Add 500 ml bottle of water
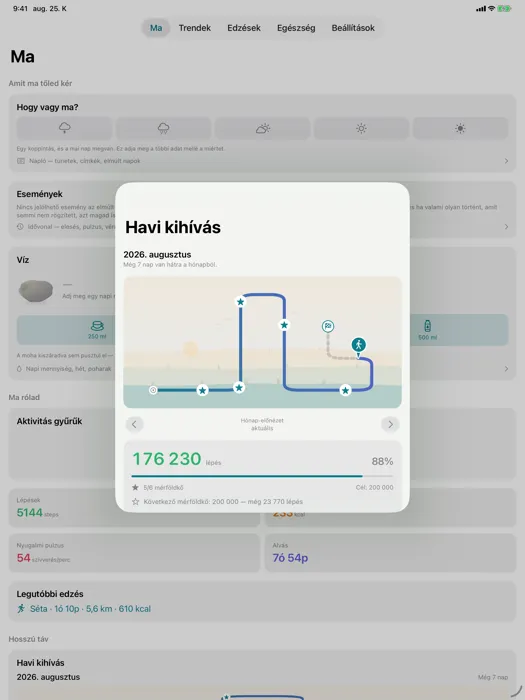Viewport: 525px width, 700px height. pyautogui.click(x=427, y=329)
